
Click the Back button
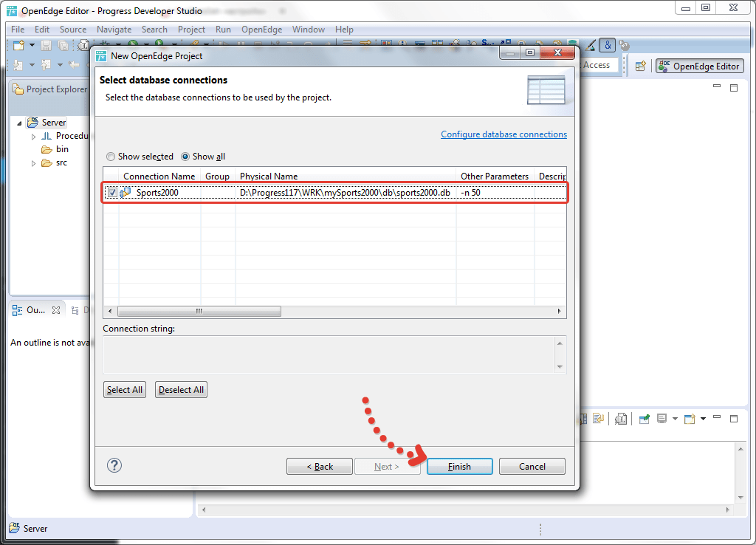(319, 467)
